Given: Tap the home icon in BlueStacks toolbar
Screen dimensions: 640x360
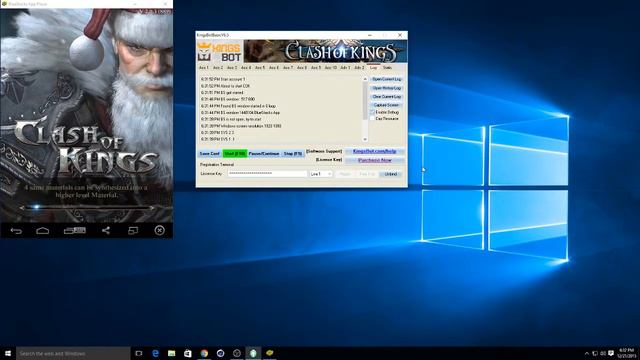Looking at the screenshot, I should [42, 231].
